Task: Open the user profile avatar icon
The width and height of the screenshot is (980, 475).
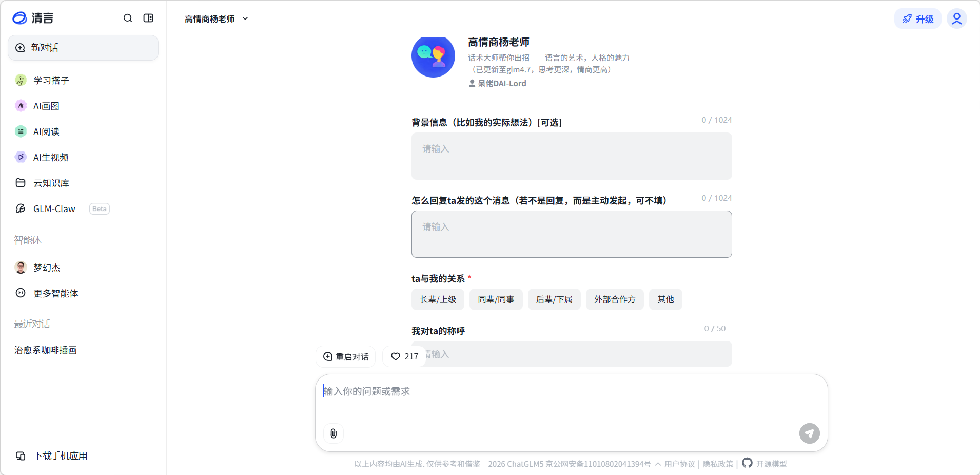Action: [x=957, y=19]
